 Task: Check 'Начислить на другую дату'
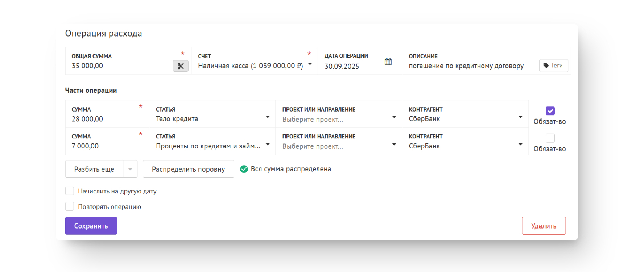(x=70, y=191)
